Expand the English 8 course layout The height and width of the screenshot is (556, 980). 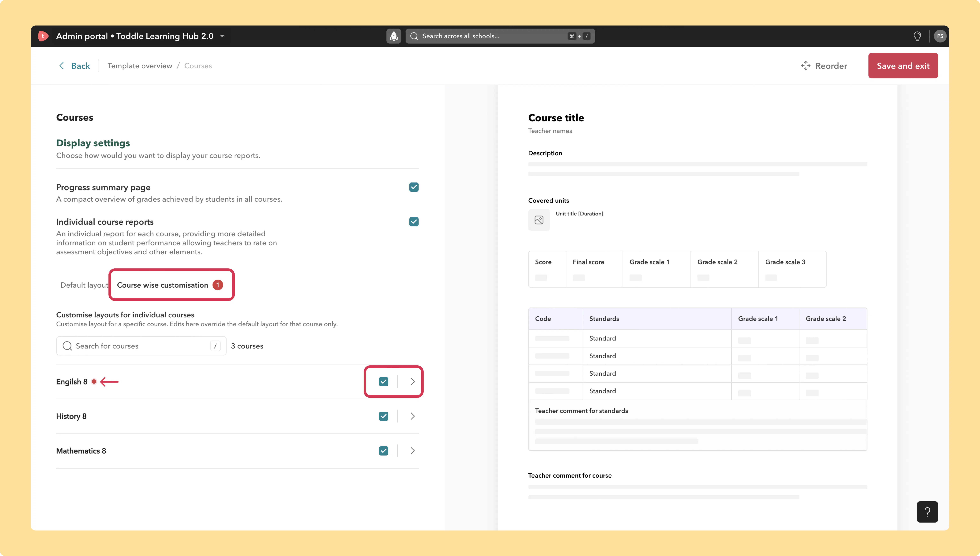click(412, 381)
